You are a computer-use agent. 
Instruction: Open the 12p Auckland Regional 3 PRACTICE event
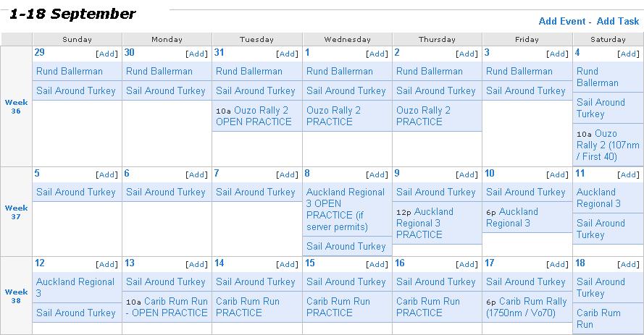point(425,223)
